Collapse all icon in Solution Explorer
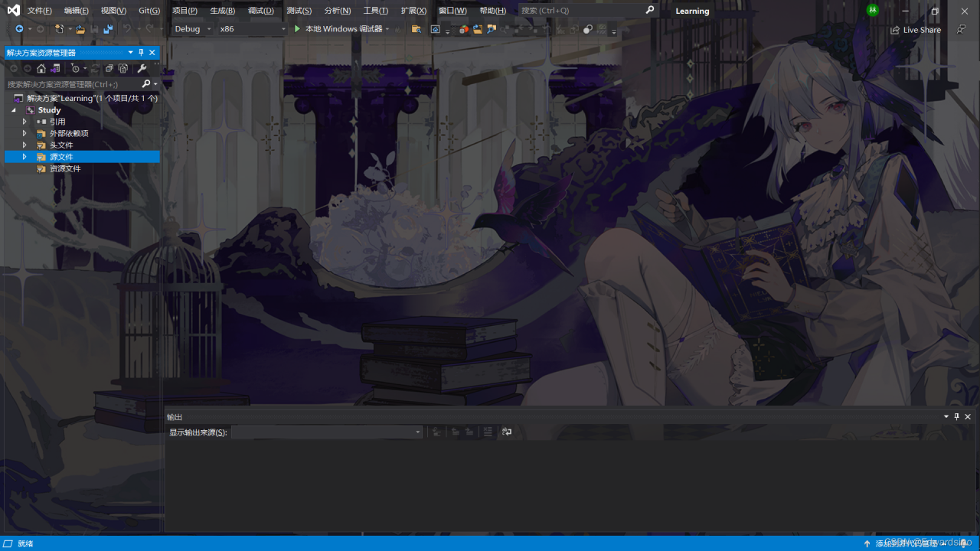 (109, 68)
